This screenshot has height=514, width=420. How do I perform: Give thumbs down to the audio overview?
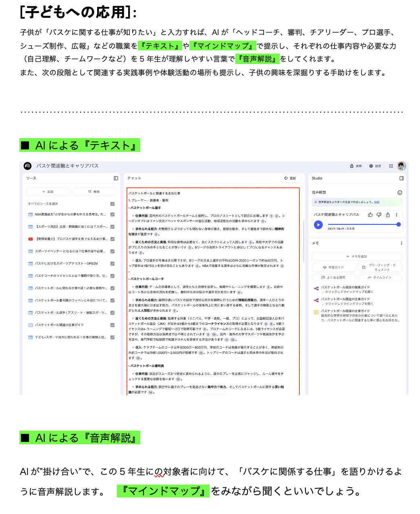click(379, 215)
